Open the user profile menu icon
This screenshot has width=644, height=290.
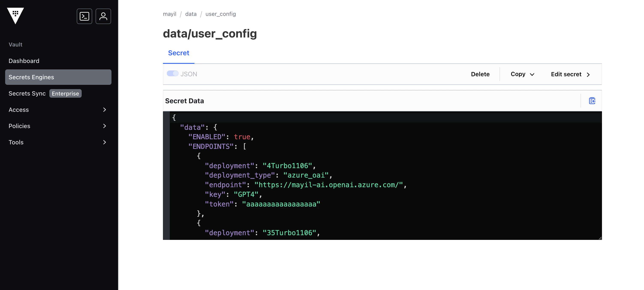tap(103, 16)
